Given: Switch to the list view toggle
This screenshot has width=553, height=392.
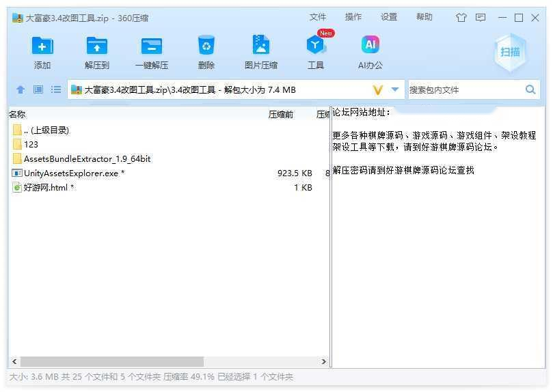Looking at the screenshot, I should click(56, 89).
